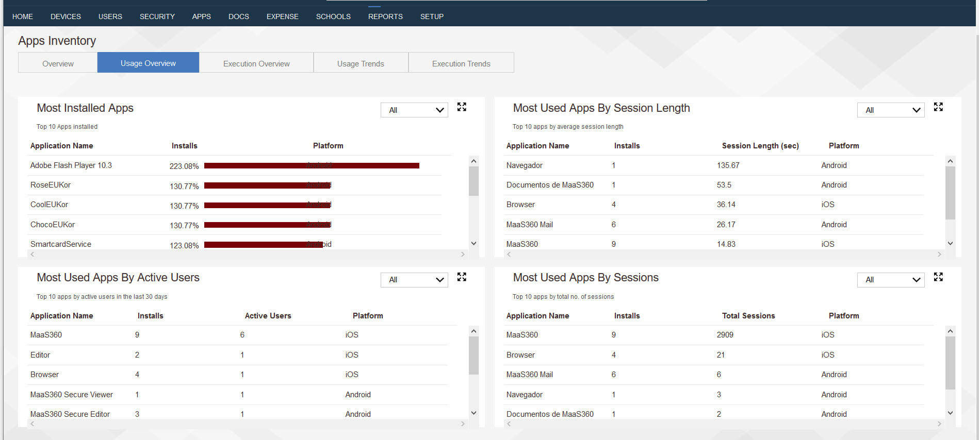
Task: Select the Usage Overview tab
Action: (148, 63)
